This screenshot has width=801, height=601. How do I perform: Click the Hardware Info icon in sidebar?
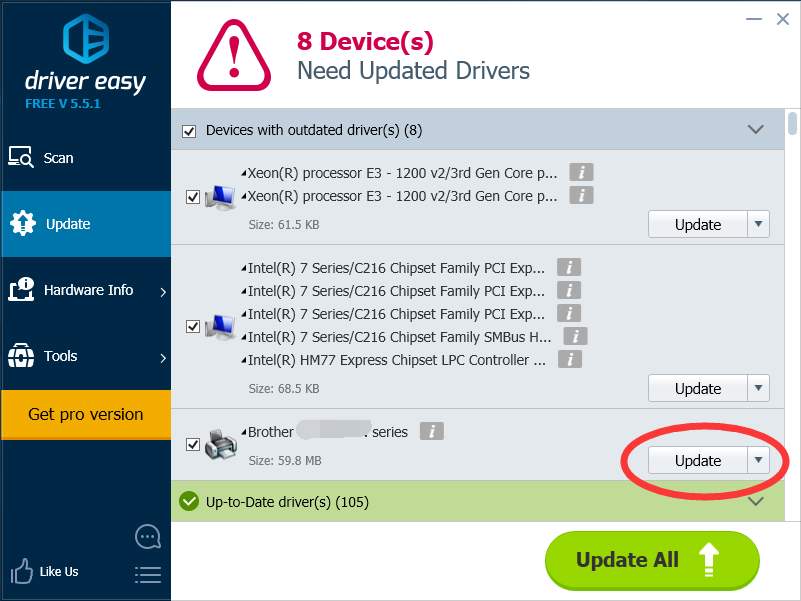(21, 289)
